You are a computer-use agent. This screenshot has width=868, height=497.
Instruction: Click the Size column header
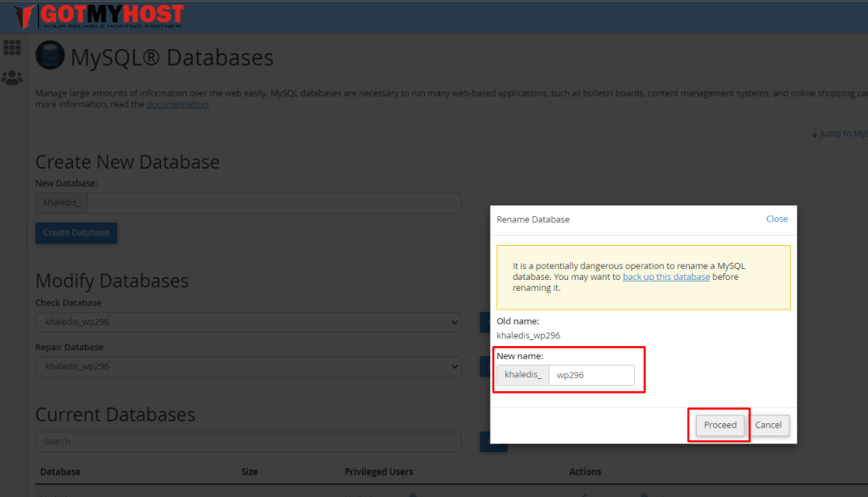[x=249, y=472]
